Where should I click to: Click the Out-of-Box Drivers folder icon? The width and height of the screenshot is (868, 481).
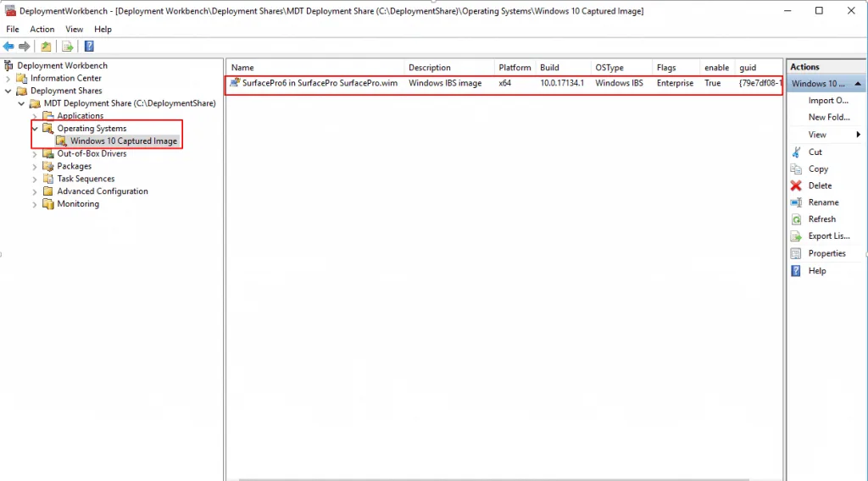[48, 153]
